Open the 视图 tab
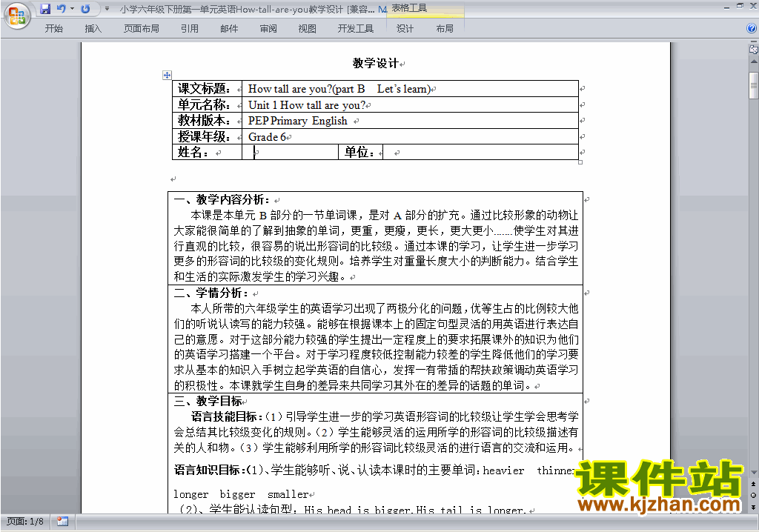The image size is (759, 532). (307, 29)
